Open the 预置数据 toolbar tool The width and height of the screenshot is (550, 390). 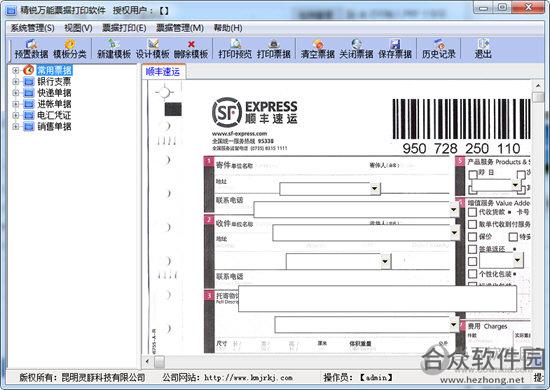click(31, 49)
